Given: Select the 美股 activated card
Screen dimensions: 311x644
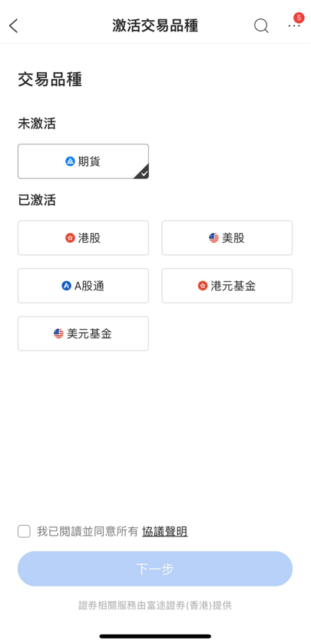Looking at the screenshot, I should click(227, 237).
